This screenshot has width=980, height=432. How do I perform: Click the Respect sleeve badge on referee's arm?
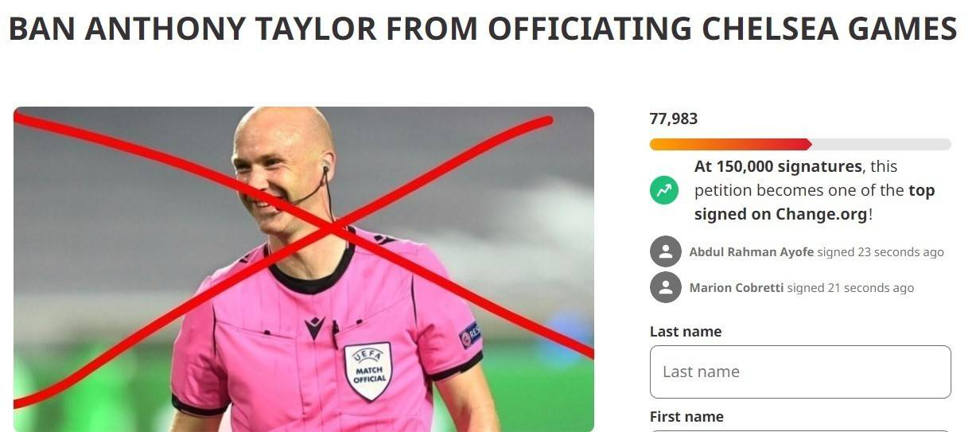pyautogui.click(x=470, y=334)
